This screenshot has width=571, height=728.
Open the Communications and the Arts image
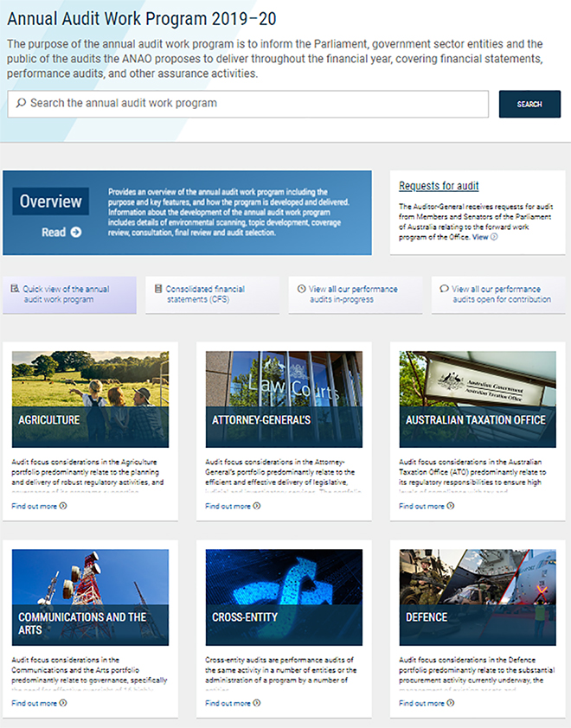point(91,597)
